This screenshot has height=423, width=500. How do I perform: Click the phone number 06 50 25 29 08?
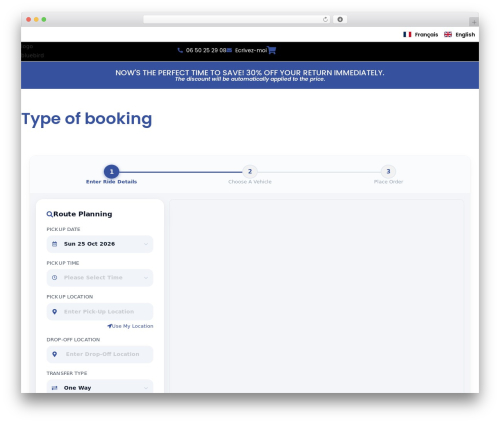tap(206, 50)
